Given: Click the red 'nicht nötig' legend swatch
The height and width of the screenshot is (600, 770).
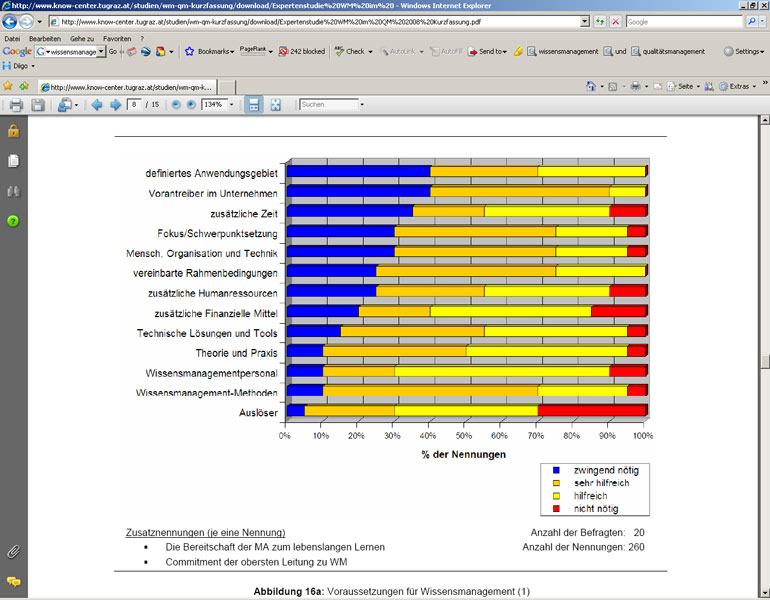Looking at the screenshot, I should pyautogui.click(x=556, y=509).
